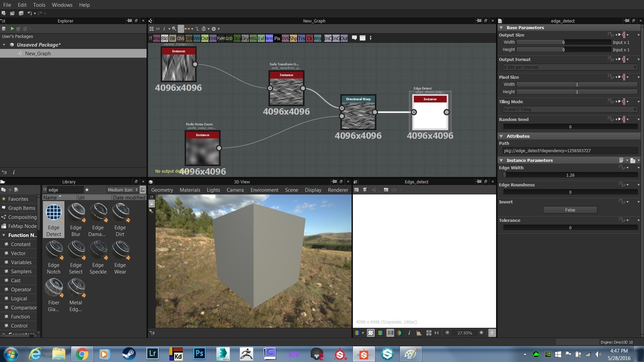This screenshot has height=362, width=644.
Task: Click the Levels (Lvl) node shortcut
Action: coord(261,38)
